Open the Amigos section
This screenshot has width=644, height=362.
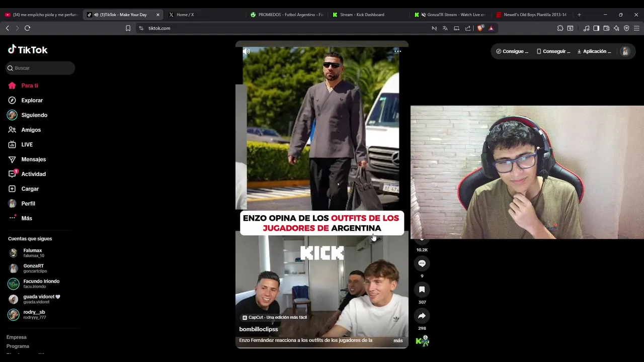[24, 130]
